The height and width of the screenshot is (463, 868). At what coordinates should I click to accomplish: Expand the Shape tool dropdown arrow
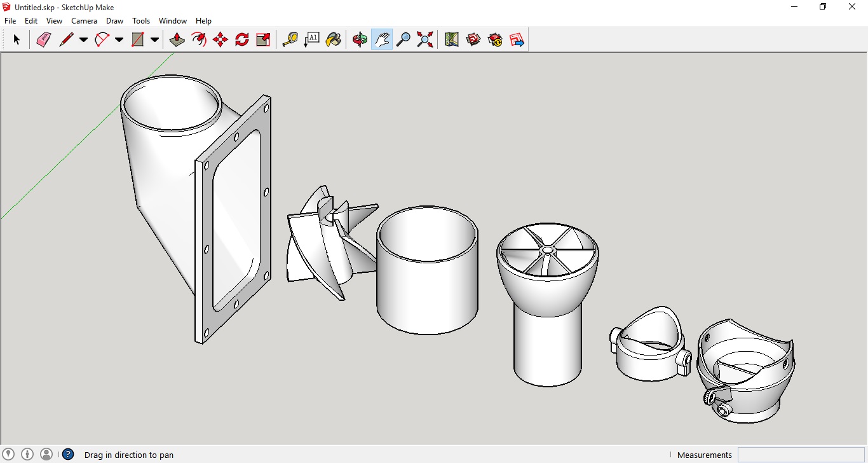pos(154,39)
